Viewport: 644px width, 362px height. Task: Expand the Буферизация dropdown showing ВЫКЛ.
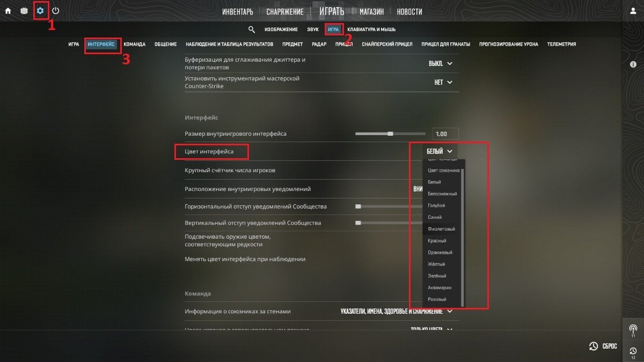click(441, 63)
